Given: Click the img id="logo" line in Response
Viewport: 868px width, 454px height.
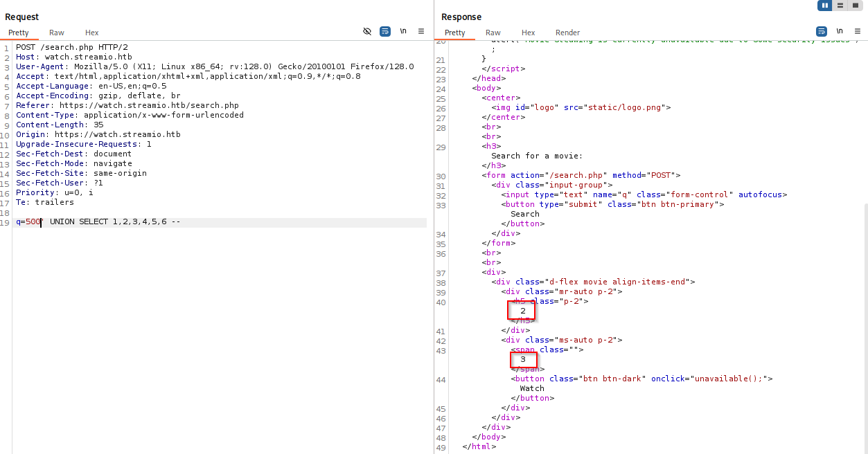Looking at the screenshot, I should (x=581, y=107).
